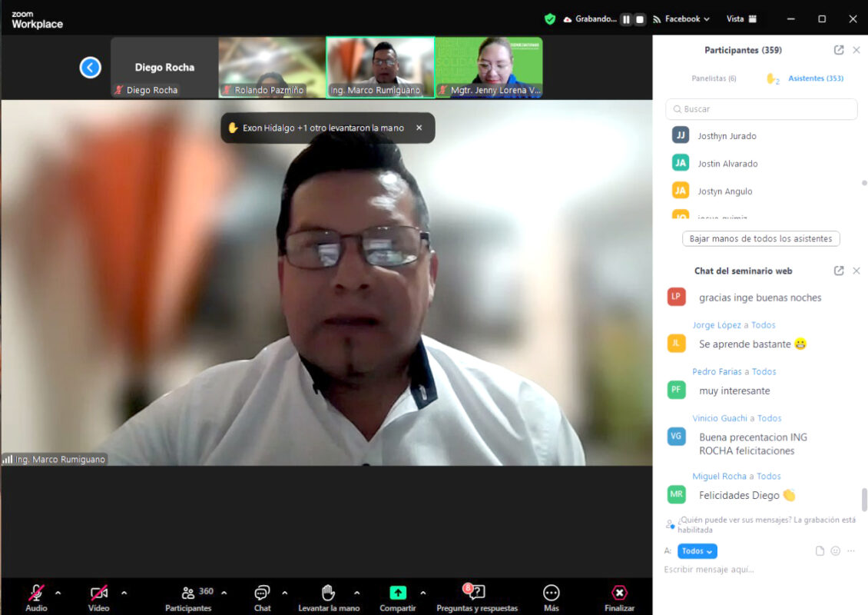Click the LP avatar in chat
The image size is (868, 615).
click(x=676, y=297)
